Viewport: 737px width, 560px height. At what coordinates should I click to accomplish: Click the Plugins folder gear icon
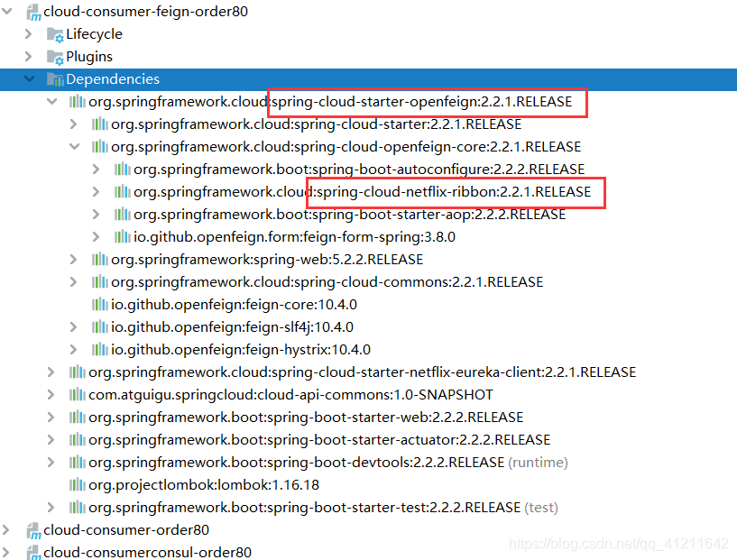coord(55,58)
